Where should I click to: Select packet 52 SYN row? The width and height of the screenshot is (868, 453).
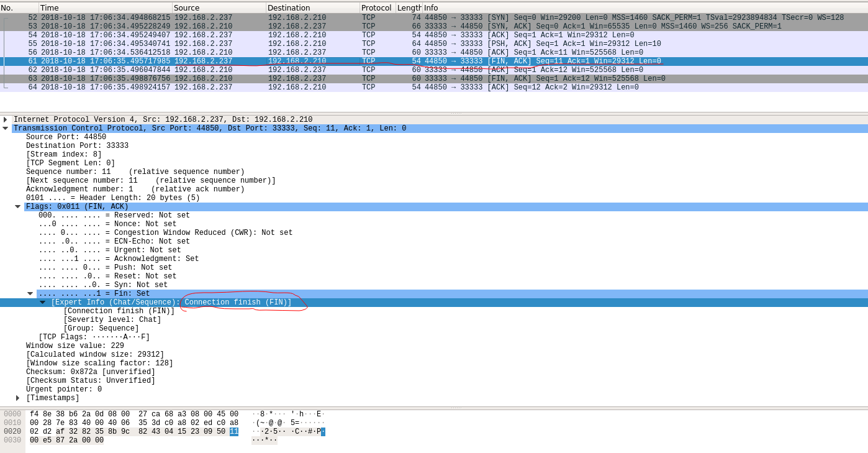coord(434,18)
